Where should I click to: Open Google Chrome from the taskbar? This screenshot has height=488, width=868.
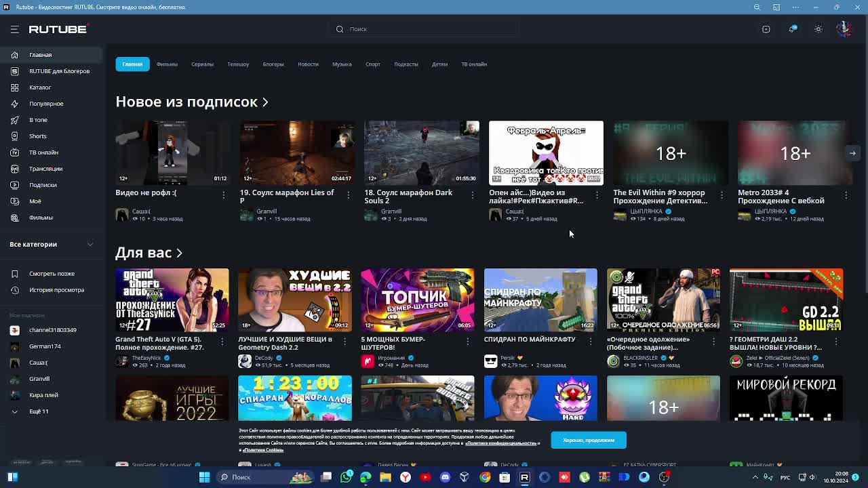485,477
